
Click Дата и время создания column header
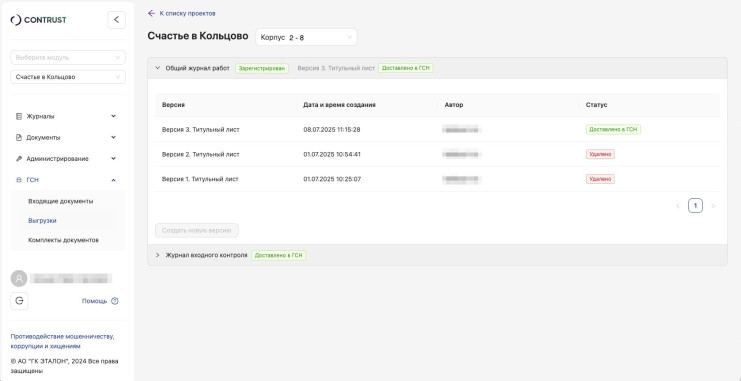point(339,105)
